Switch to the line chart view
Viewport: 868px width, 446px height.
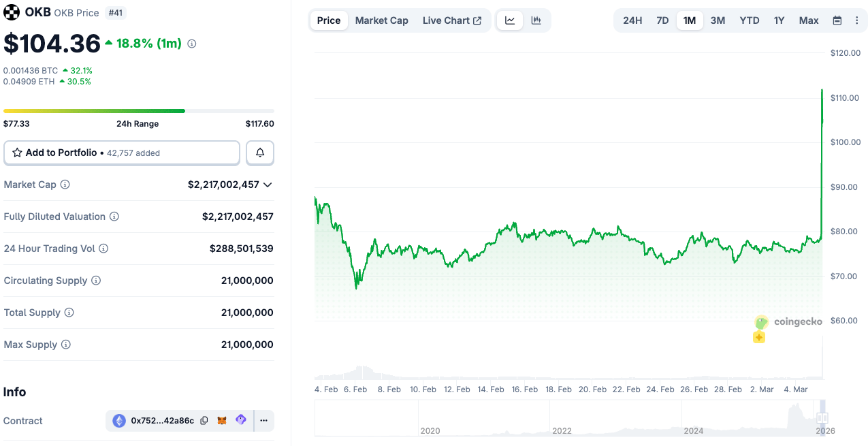510,20
